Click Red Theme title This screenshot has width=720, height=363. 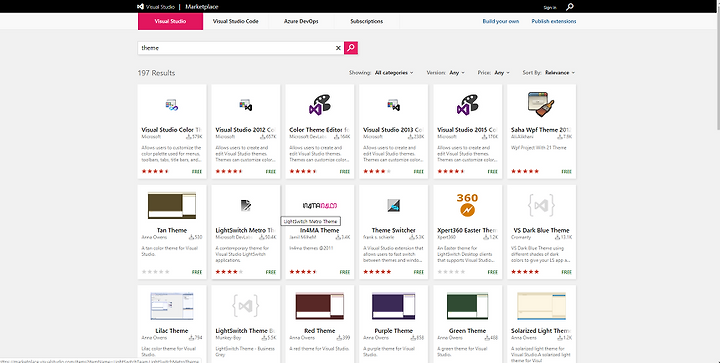coord(320,331)
